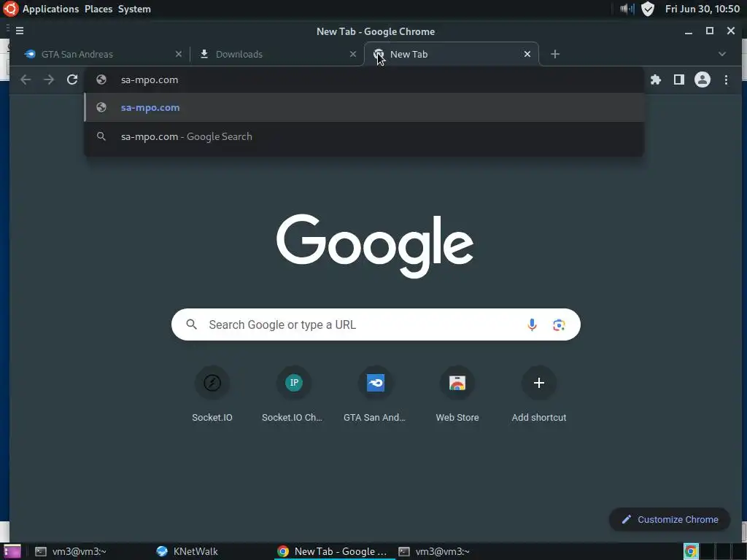Click in the address bar text sa-mpo.com
The height and width of the screenshot is (560, 747).
150,80
